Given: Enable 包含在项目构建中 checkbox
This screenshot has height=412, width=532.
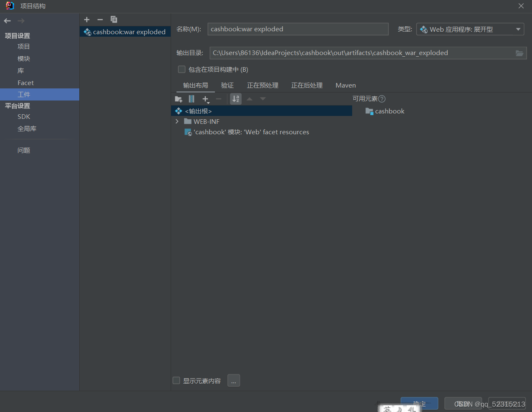Looking at the screenshot, I should [182, 69].
